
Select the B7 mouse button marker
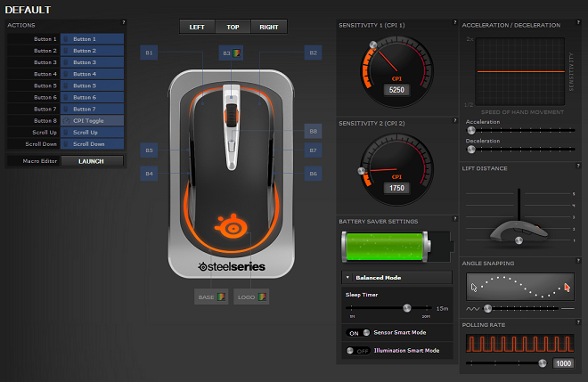(x=313, y=150)
